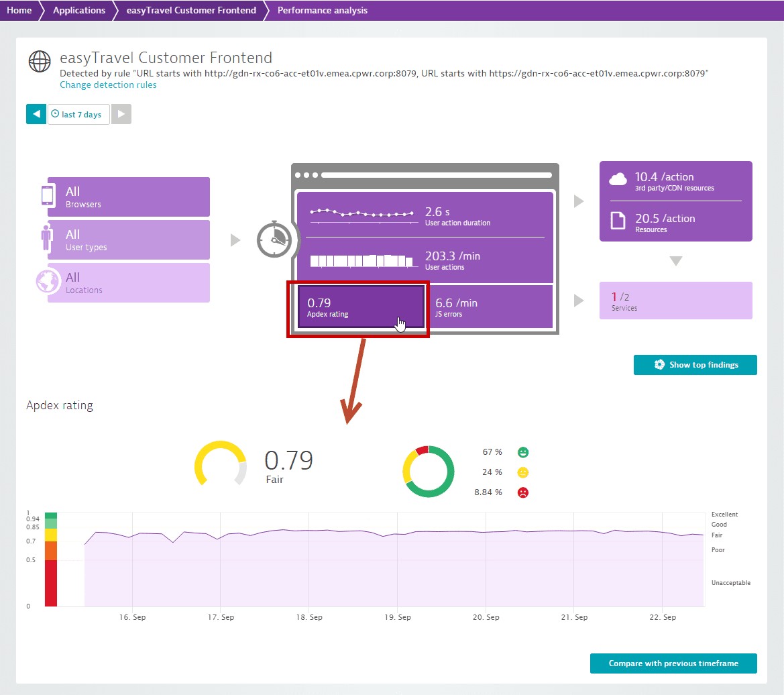
Task: Click the cloud CDN resources icon
Action: [x=618, y=179]
